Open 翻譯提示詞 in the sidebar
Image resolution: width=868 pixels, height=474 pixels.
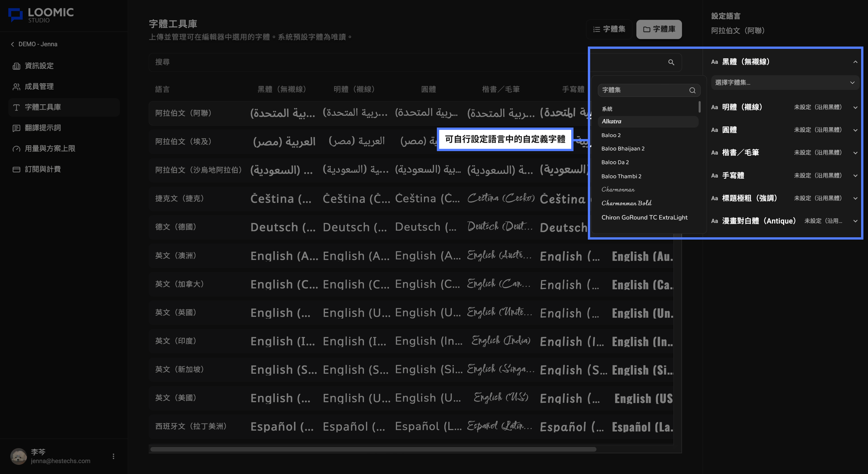pos(64,128)
